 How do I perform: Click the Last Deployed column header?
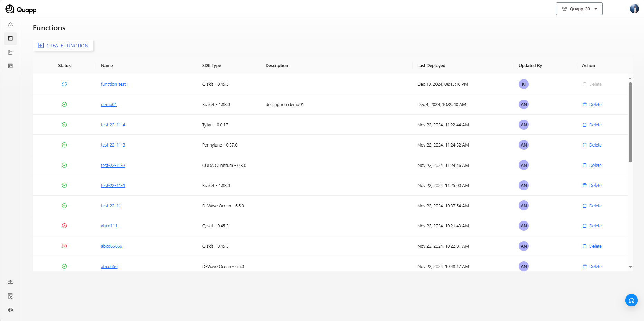[431, 66]
